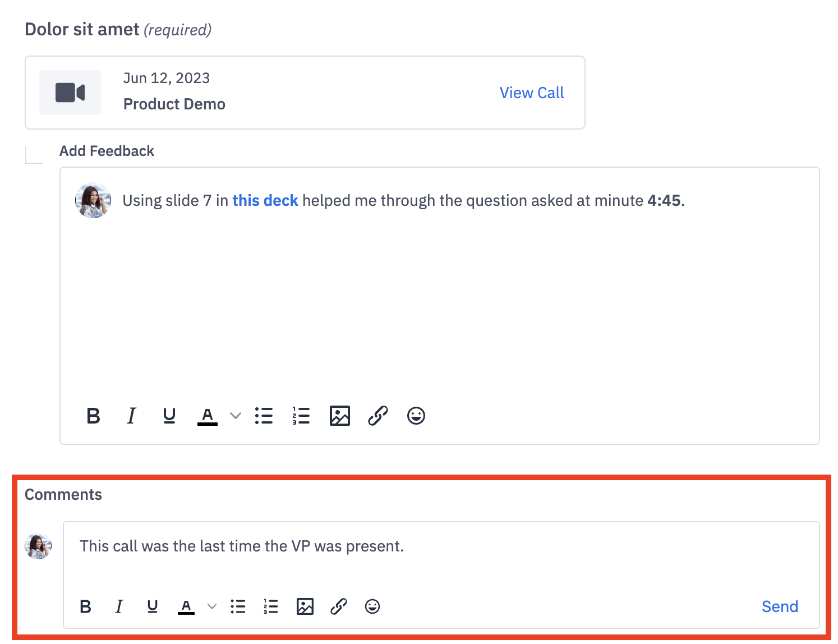
Task: Apply underline in the Add Feedback toolbar
Action: [169, 416]
